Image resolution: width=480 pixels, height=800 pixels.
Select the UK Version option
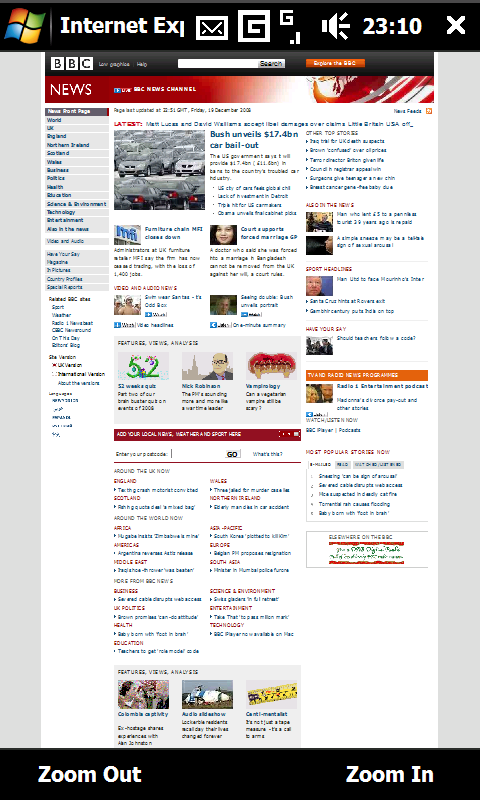[69, 365]
